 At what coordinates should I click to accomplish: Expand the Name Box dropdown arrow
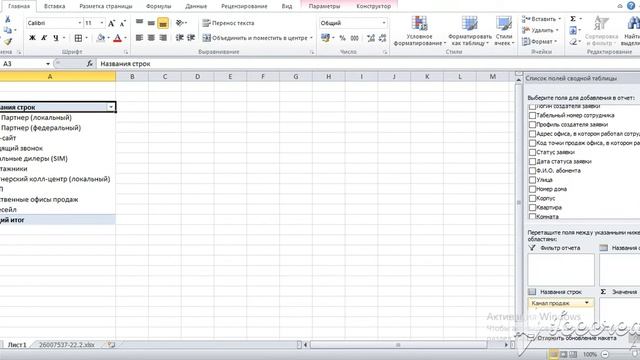point(48,64)
